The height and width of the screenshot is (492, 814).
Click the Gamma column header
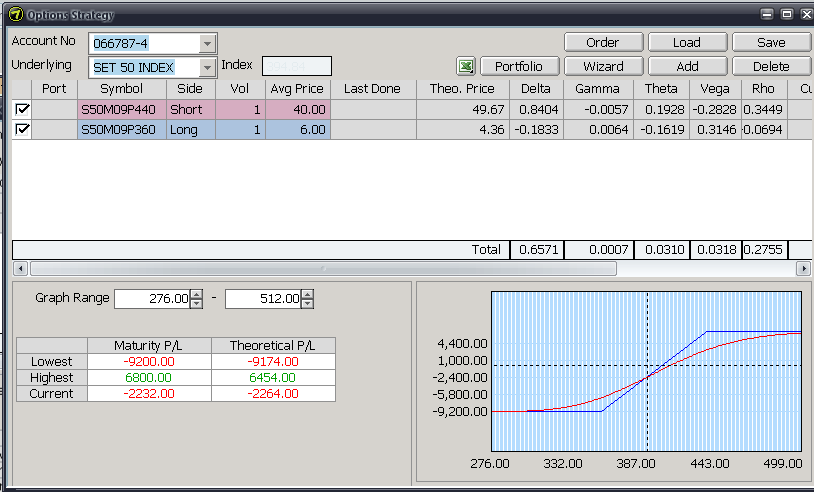(598, 89)
